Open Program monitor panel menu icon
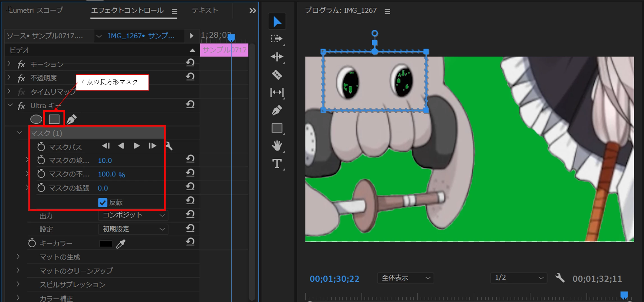This screenshot has width=644, height=302. (x=387, y=12)
